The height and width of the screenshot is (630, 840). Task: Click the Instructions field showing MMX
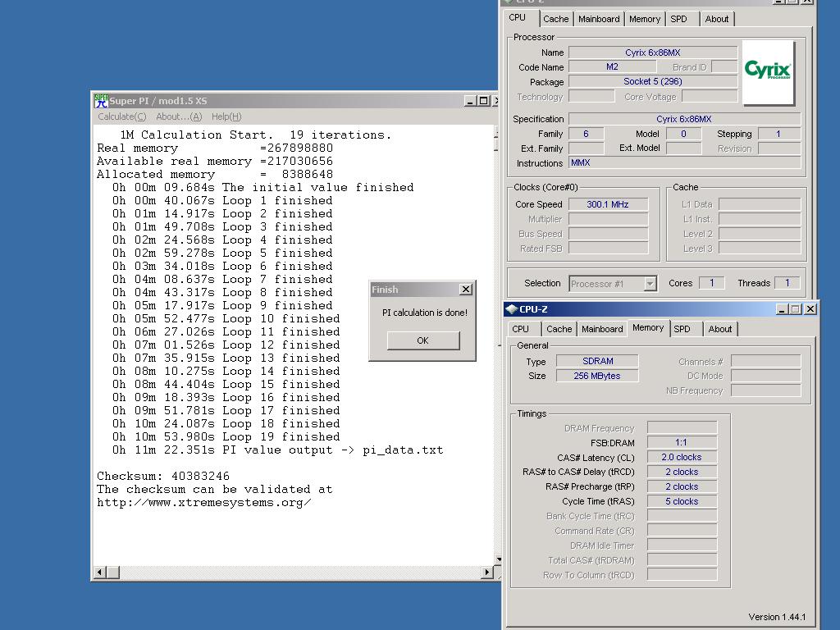pyautogui.click(x=685, y=163)
